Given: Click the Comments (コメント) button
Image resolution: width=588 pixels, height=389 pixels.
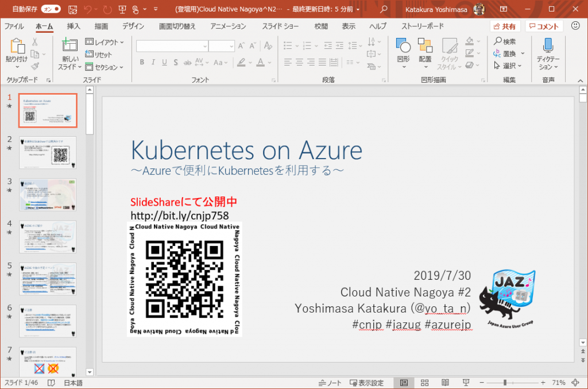Looking at the screenshot, I should 544,26.
